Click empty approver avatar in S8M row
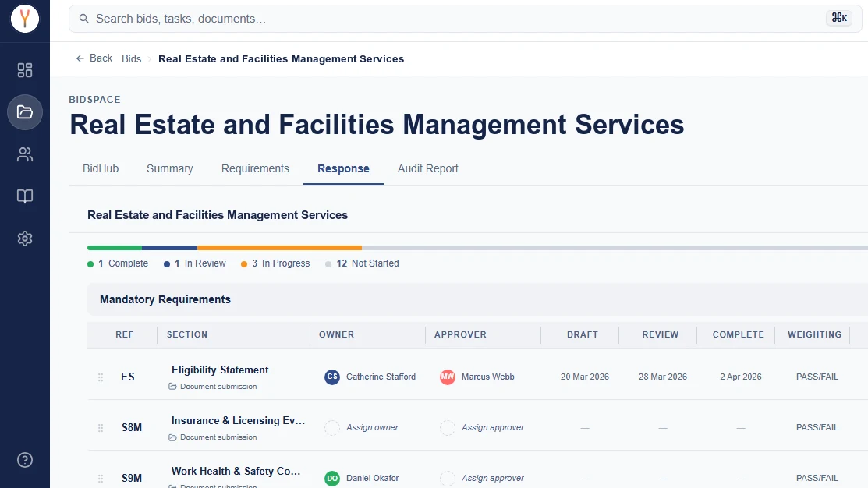Viewport: 868px width, 488px height. coord(448,428)
